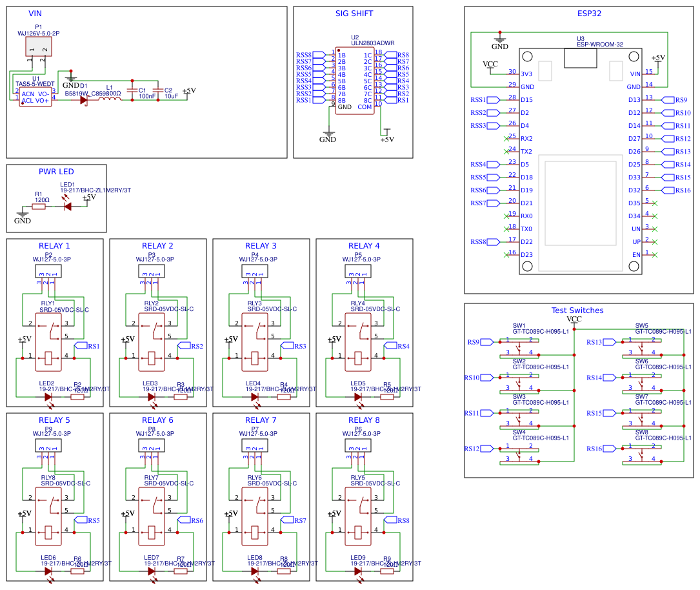The image size is (700, 590).
Task: Select the P1 WJ126V-5.0-2P connector symbol
Action: pyautogui.click(x=39, y=46)
